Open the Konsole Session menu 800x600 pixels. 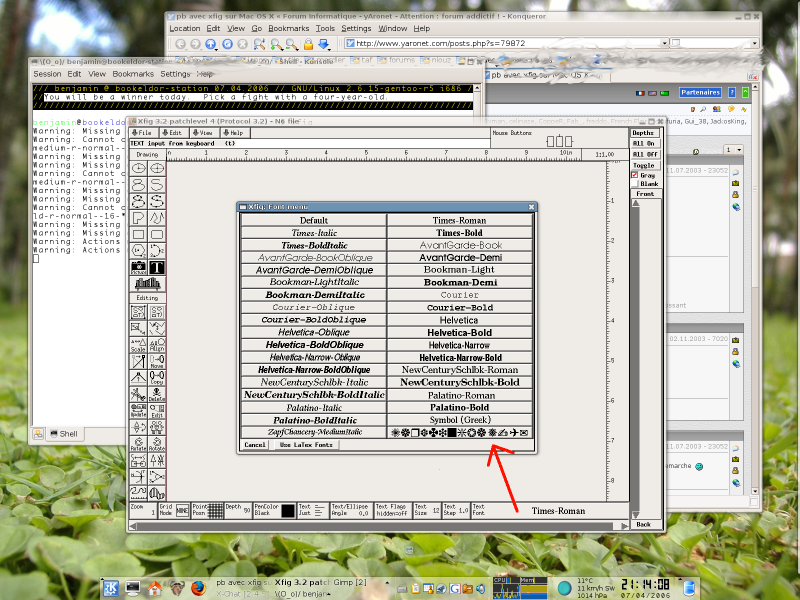tap(47, 74)
